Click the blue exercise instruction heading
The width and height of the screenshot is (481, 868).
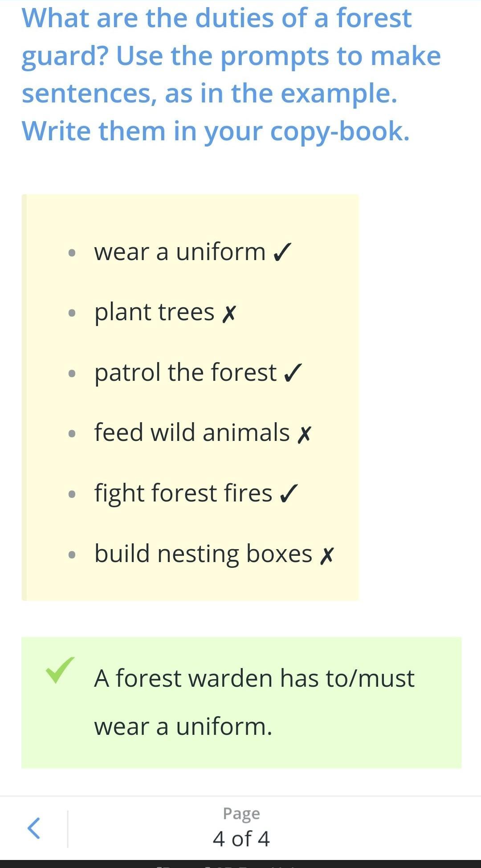(x=231, y=75)
